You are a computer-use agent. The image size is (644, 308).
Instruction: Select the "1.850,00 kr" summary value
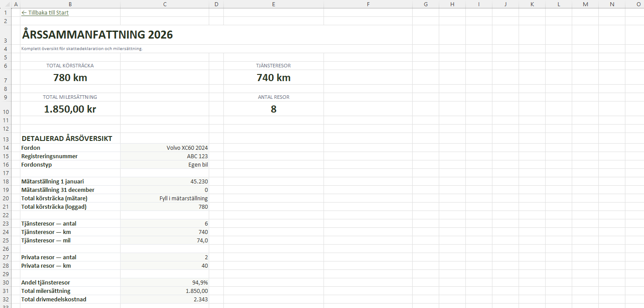tap(70, 109)
